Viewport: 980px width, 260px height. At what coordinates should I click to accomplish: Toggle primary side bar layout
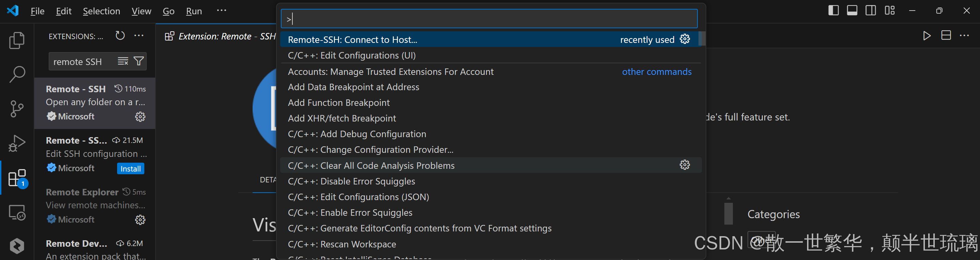[x=833, y=11]
